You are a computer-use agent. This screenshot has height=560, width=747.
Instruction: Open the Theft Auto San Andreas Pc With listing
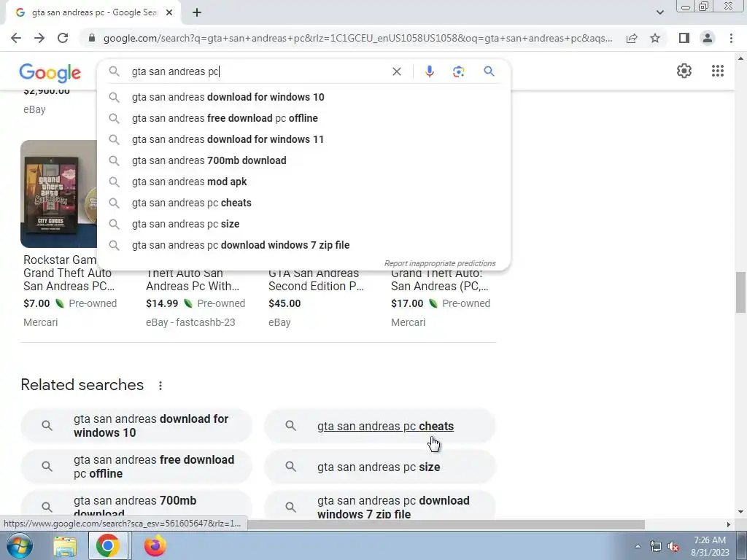point(193,280)
